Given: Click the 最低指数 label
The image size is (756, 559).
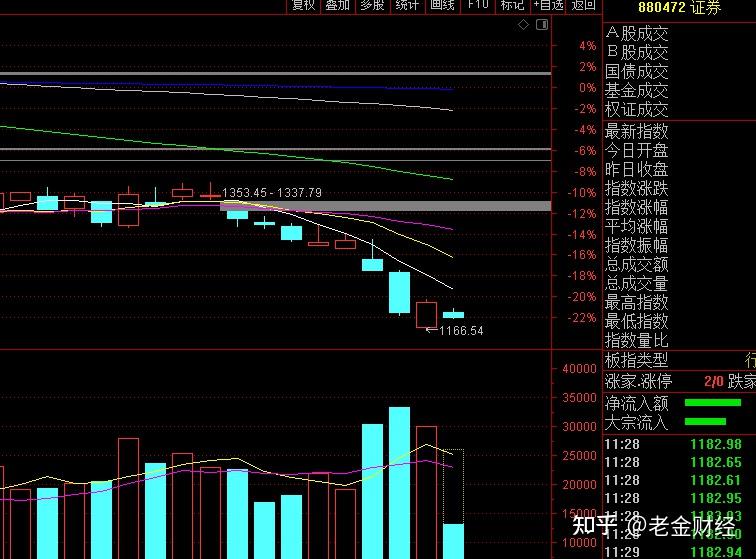Looking at the screenshot, I should pos(636,321).
